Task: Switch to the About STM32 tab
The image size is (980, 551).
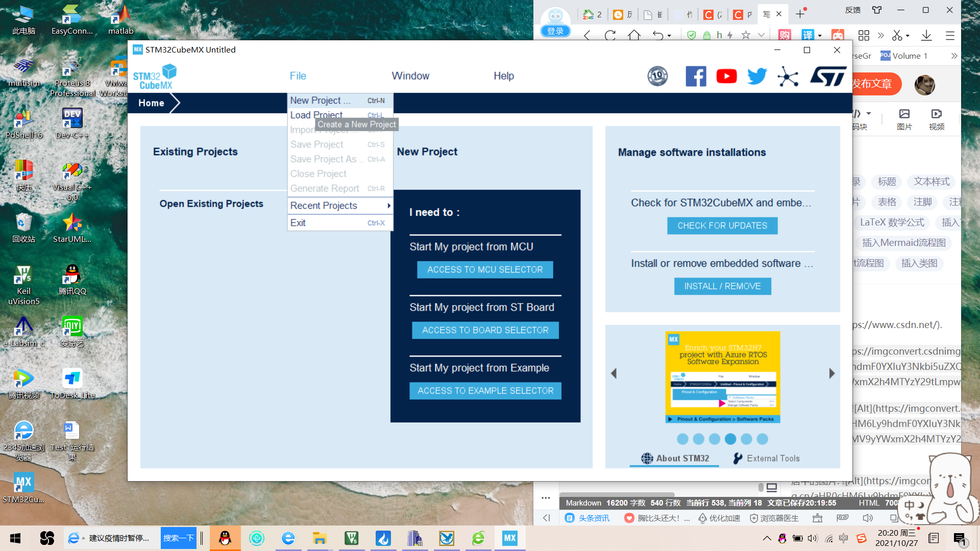Action: pyautogui.click(x=675, y=458)
